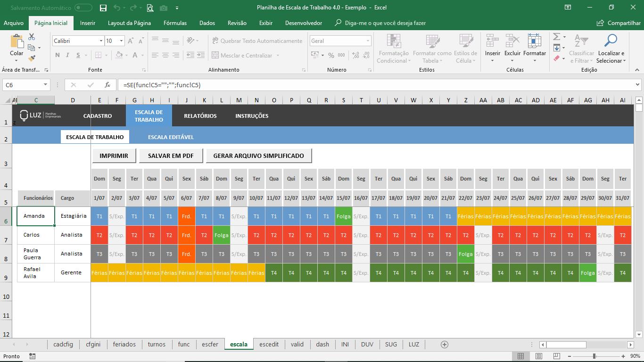
Task: Click the new sheet plus icon
Action: pyautogui.click(x=444, y=345)
